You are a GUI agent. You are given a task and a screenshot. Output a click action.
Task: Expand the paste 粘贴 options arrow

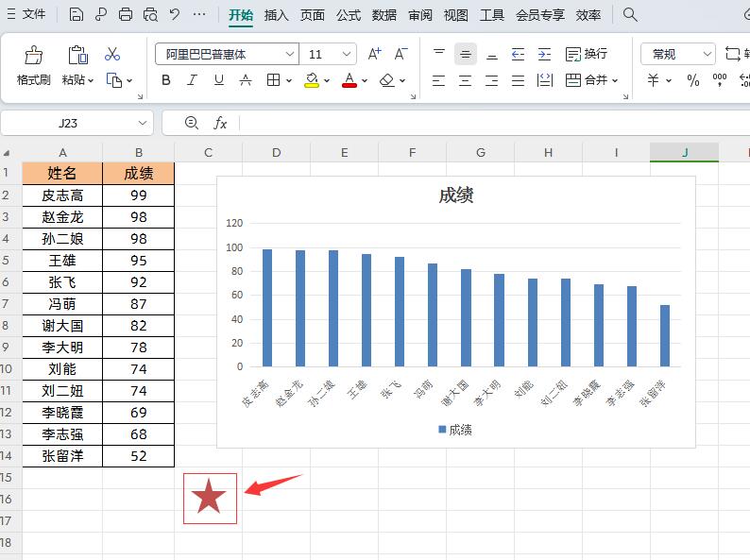point(91,80)
